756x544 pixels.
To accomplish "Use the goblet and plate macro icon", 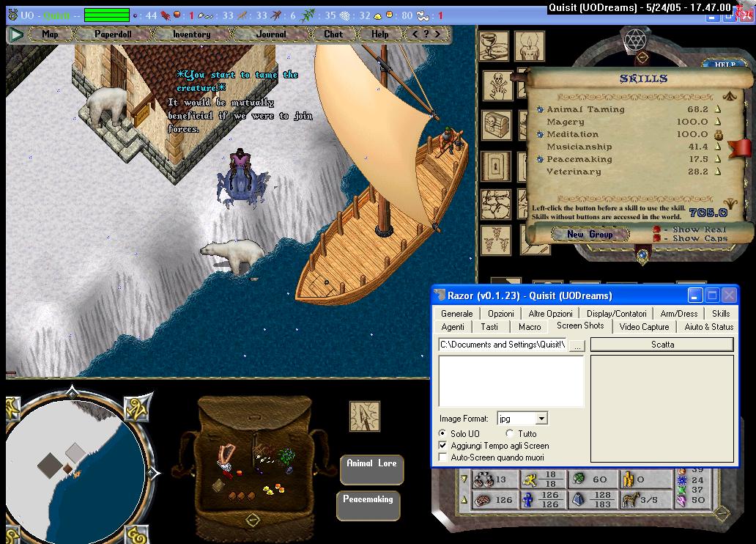I will (494, 46).
